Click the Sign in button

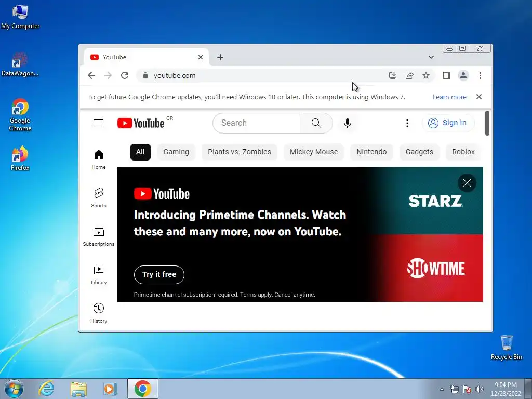pos(448,123)
